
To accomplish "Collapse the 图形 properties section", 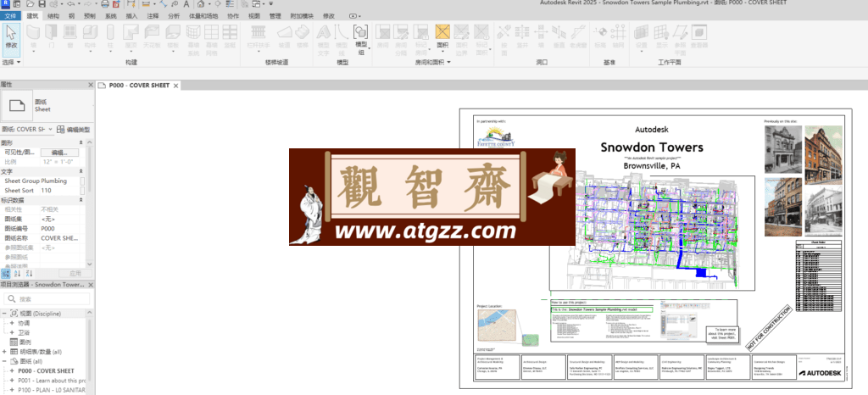I will pos(81,142).
